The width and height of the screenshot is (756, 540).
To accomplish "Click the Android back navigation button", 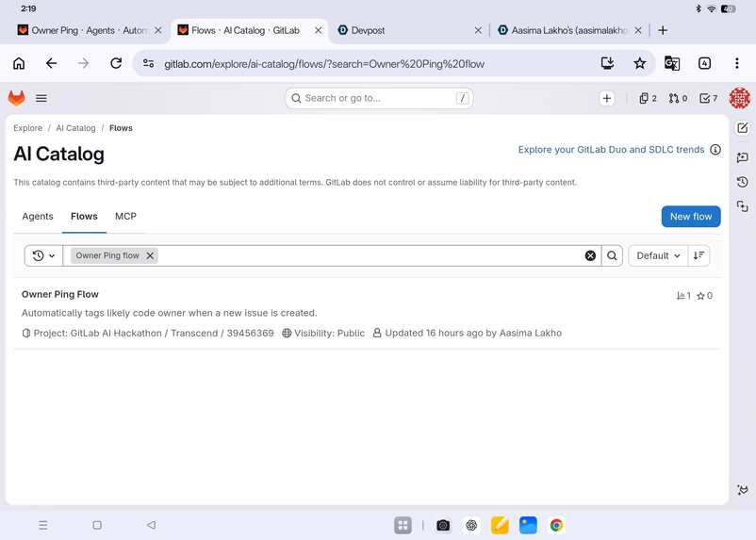I will tap(151, 525).
